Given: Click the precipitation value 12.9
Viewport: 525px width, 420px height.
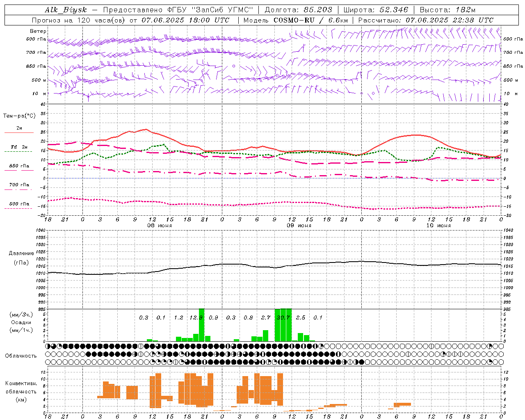Looking at the screenshot, I should (x=196, y=317).
